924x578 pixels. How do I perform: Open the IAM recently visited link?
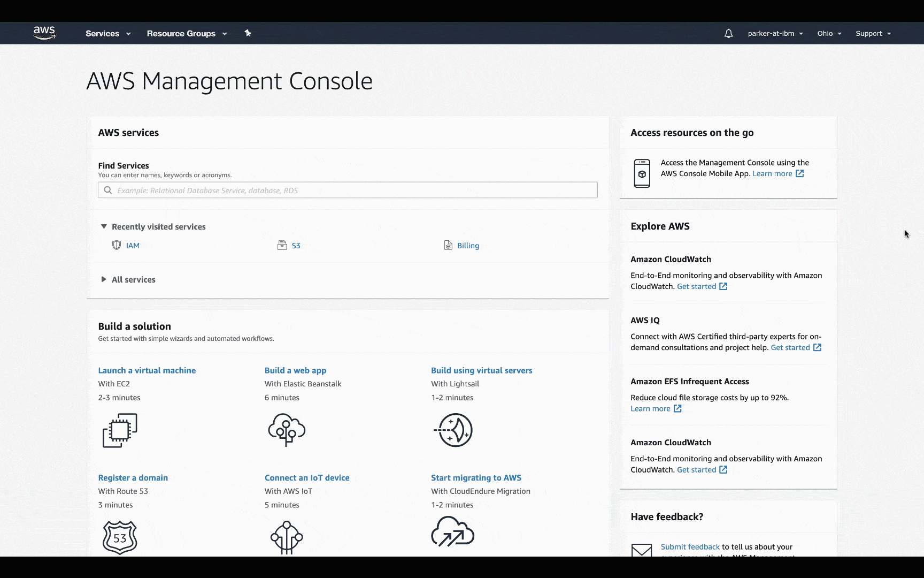pyautogui.click(x=133, y=246)
